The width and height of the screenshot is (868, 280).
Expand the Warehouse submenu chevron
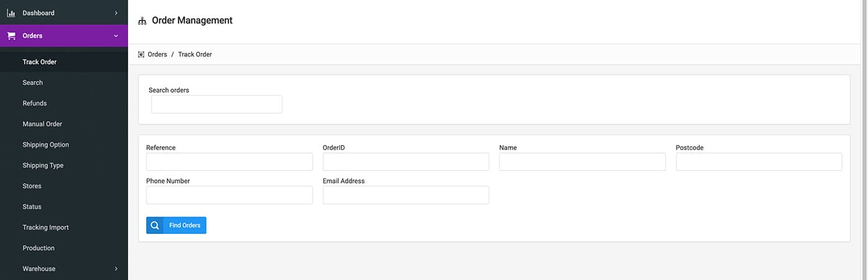(116, 269)
